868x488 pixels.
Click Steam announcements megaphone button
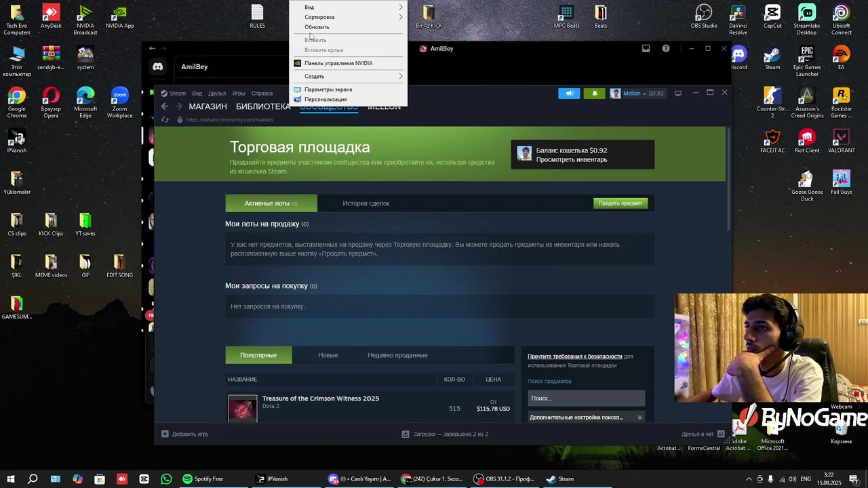569,94
